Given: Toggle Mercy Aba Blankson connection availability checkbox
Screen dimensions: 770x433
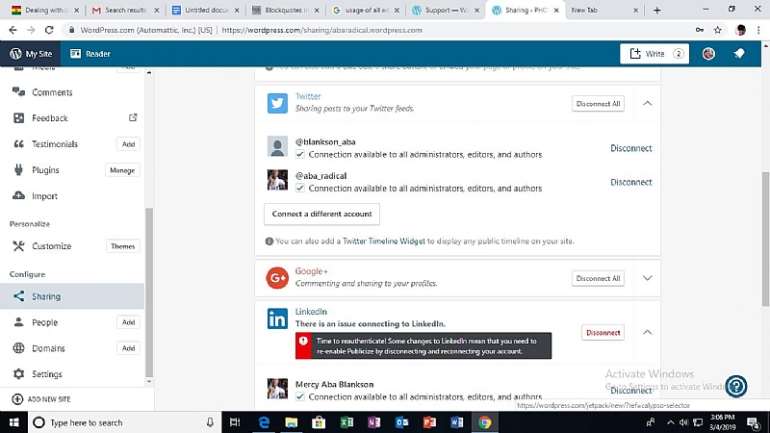Looking at the screenshot, I should [x=300, y=396].
